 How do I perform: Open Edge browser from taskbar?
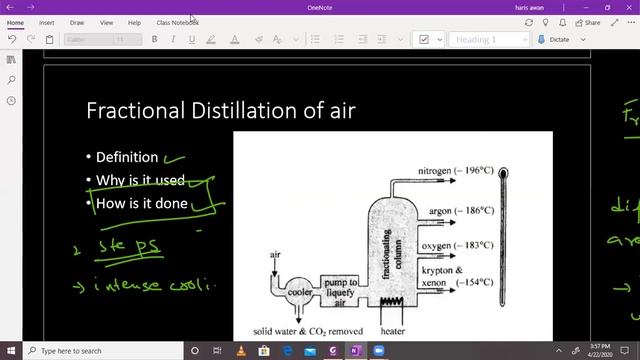[x=287, y=351]
